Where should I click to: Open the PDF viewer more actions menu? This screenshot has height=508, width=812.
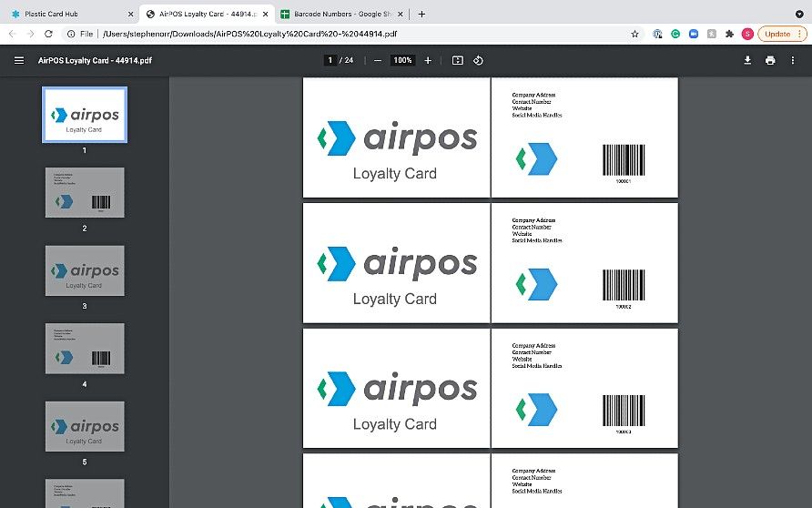pyautogui.click(x=792, y=61)
